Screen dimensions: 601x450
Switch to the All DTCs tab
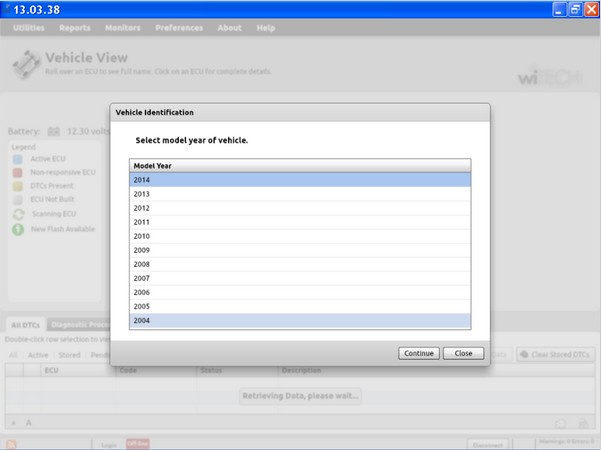coord(24,325)
